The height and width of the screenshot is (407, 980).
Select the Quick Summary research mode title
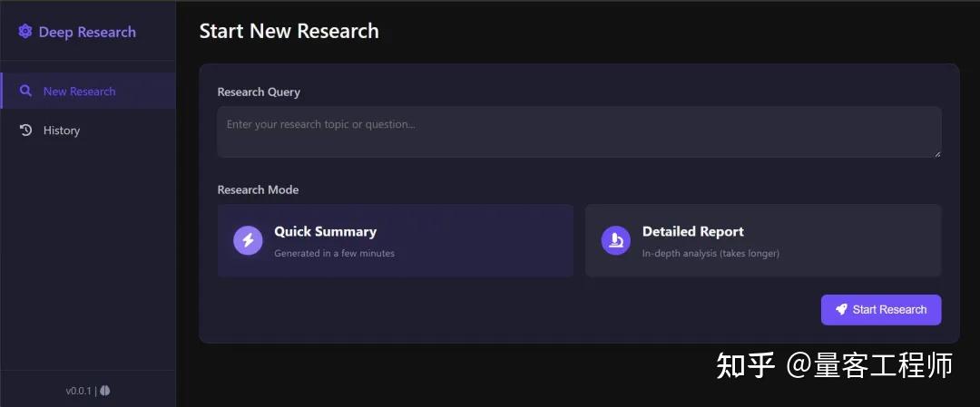pos(325,231)
